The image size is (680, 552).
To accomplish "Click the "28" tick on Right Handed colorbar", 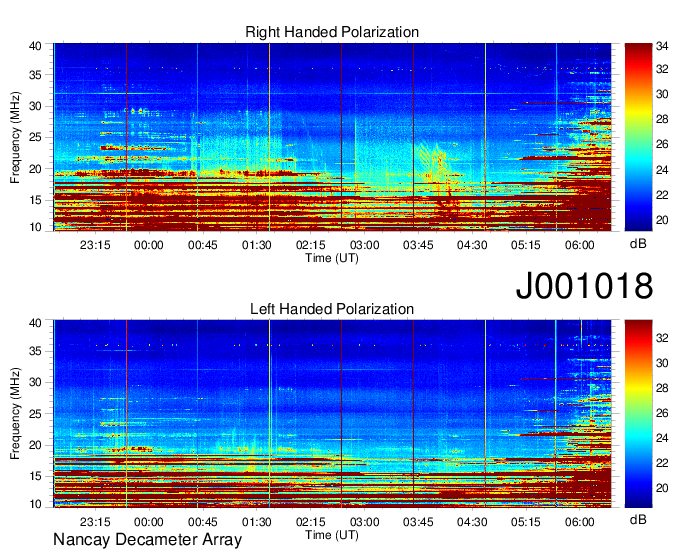I will point(662,119).
